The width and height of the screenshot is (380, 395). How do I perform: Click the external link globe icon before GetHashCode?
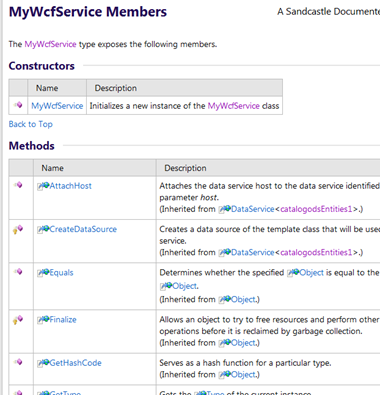tap(43, 363)
